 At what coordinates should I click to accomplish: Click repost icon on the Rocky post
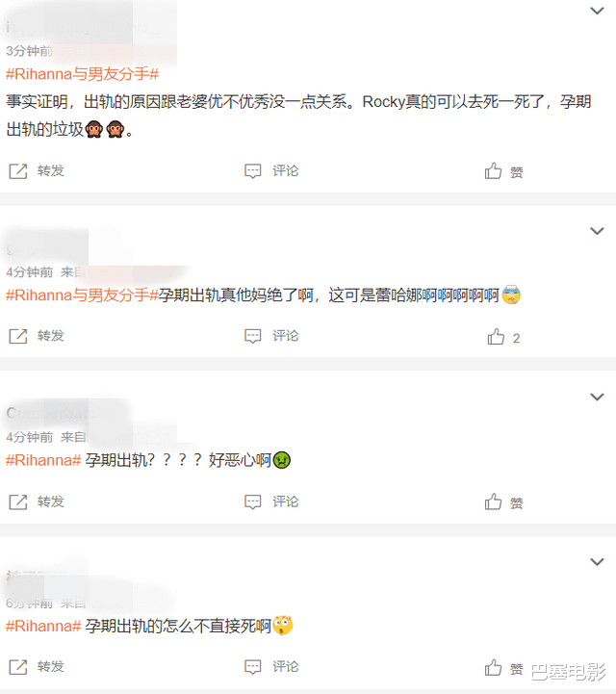point(18,170)
